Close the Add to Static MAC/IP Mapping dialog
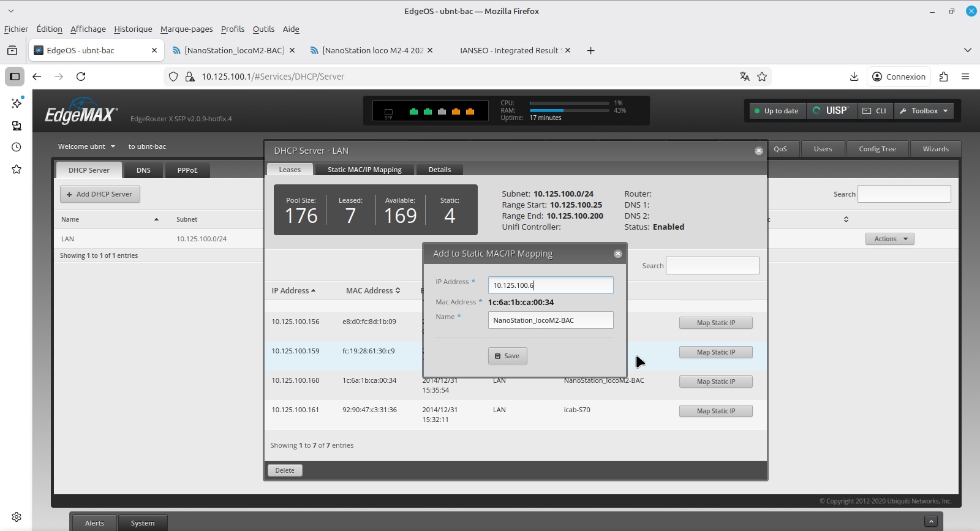 [618, 254]
